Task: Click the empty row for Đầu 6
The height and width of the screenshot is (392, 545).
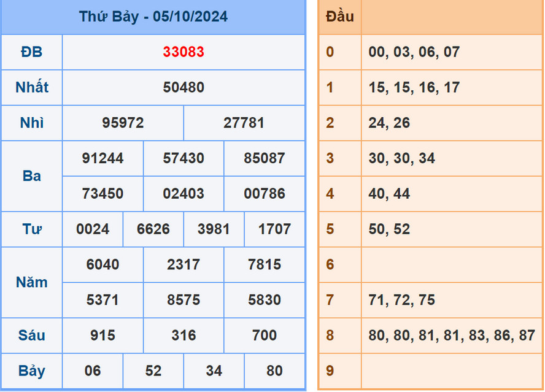Action: point(430,265)
